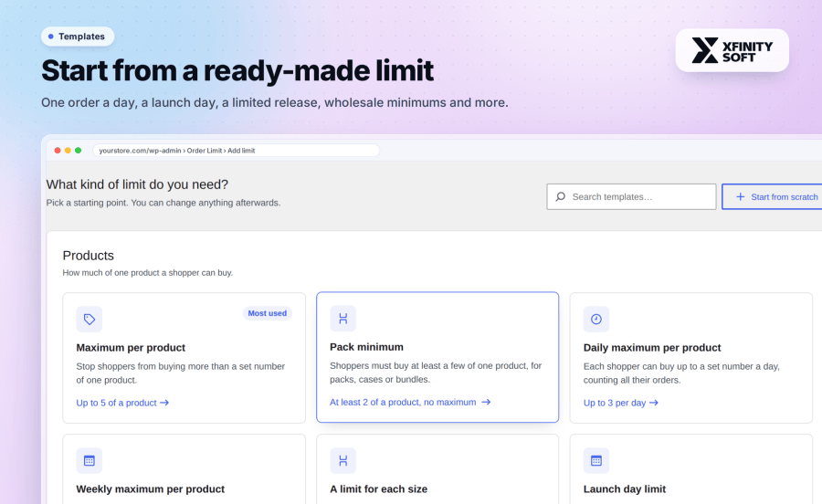This screenshot has height=504, width=822.
Task: Select the Launch day limit title
Action: coord(625,488)
